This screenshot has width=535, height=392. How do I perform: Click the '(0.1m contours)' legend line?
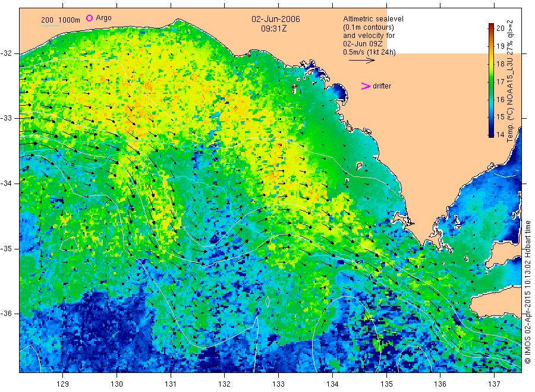tap(368, 27)
